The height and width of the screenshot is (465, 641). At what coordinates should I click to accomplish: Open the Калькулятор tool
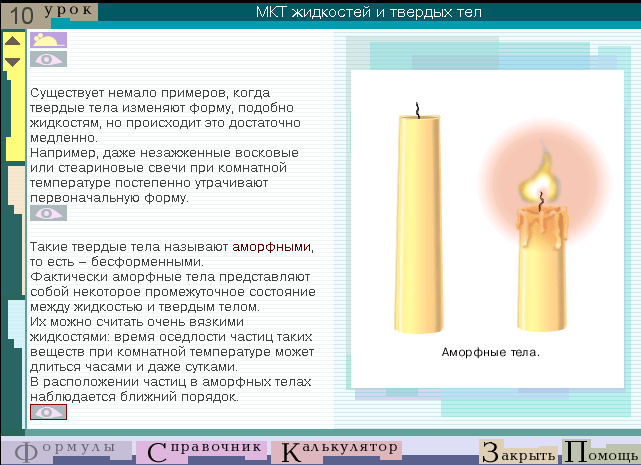[x=337, y=451]
